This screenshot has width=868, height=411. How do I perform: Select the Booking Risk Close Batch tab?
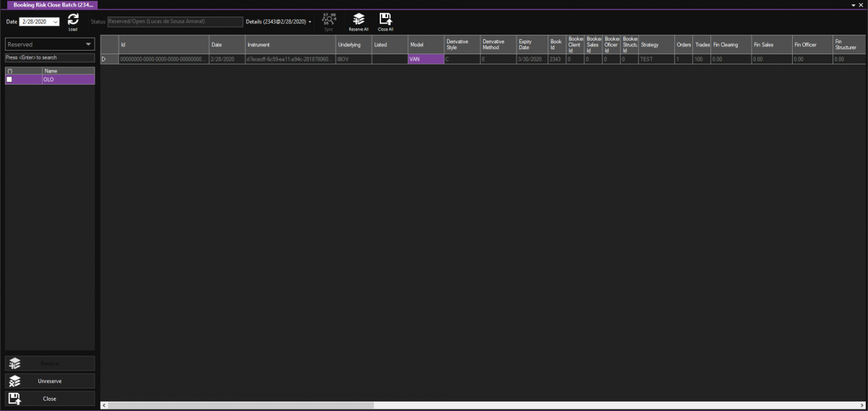pyautogui.click(x=48, y=4)
